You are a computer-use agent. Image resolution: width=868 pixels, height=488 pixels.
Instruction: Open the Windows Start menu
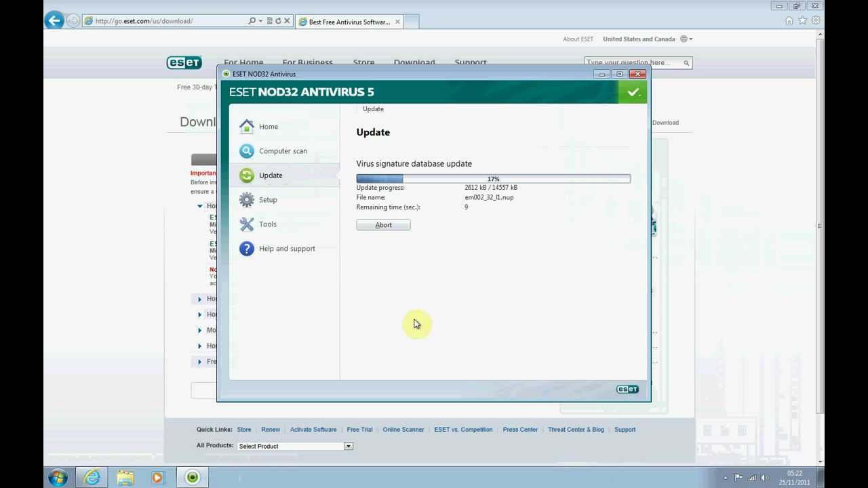pyautogui.click(x=58, y=477)
